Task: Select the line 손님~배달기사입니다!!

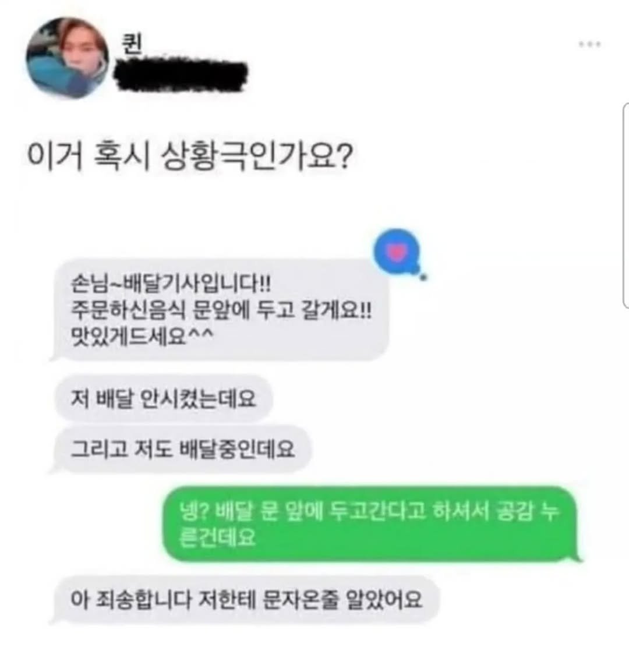Action: (171, 284)
